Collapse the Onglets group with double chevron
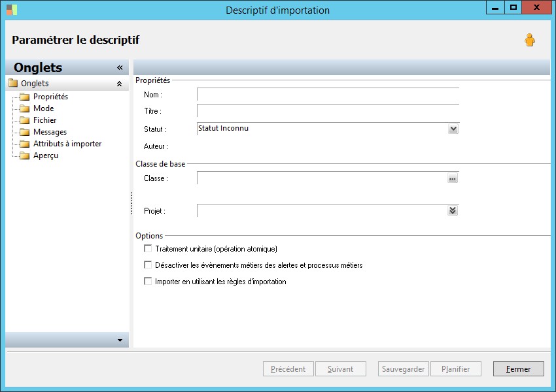Image resolution: width=556 pixels, height=392 pixels. pyautogui.click(x=119, y=84)
